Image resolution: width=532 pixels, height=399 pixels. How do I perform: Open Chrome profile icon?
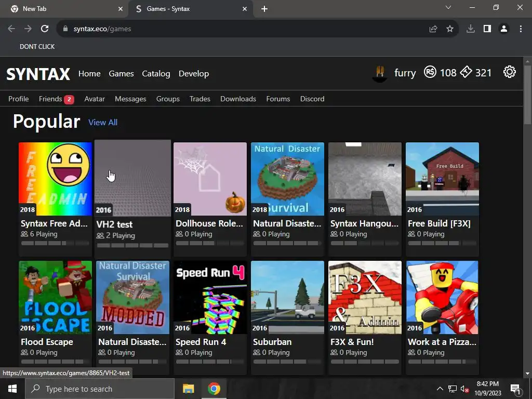coord(504,29)
